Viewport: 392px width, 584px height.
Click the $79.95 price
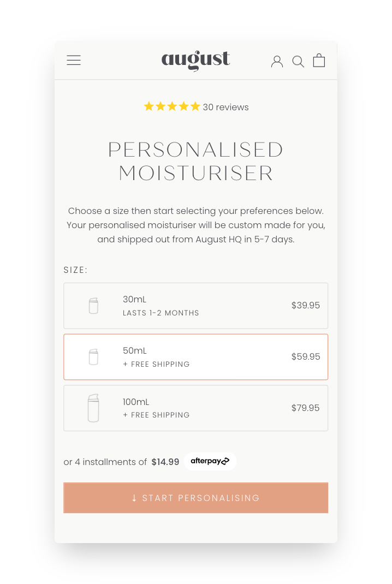click(x=305, y=408)
